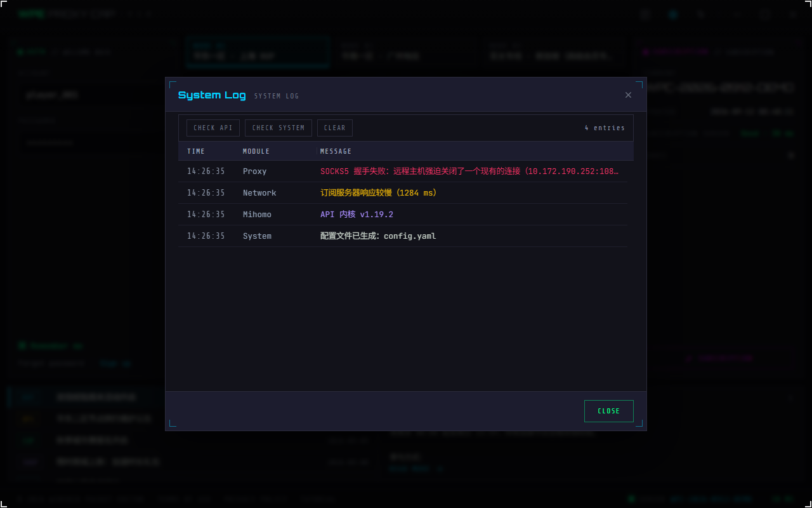Screen dimensions: 812x508
Task: Click the red SOCKS5 handshake failure message
Action: pyautogui.click(x=469, y=171)
